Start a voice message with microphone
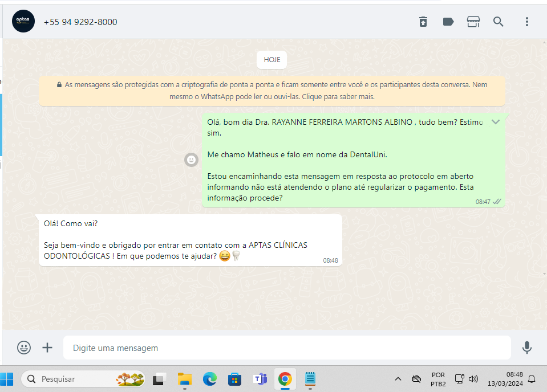The image size is (547, 392). coord(527,348)
